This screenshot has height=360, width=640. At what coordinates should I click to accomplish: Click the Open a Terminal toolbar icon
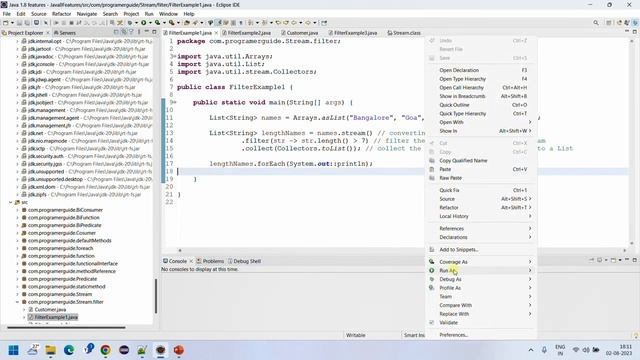(x=36, y=23)
